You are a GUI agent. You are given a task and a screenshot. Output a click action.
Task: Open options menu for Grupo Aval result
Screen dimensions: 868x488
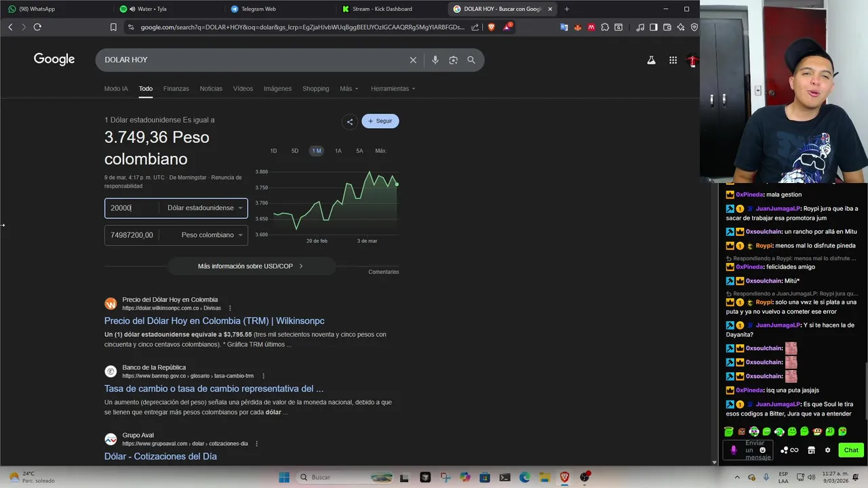coord(256,444)
